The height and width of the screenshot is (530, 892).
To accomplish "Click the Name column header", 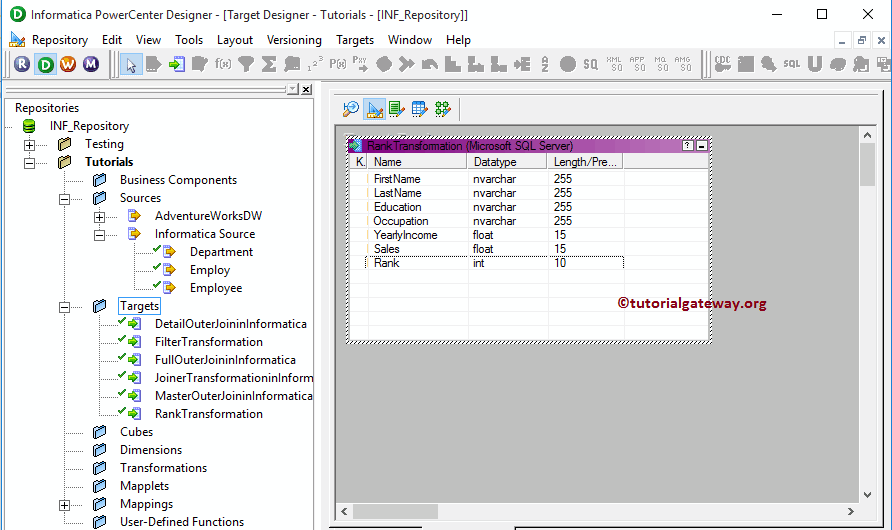I will [418, 162].
